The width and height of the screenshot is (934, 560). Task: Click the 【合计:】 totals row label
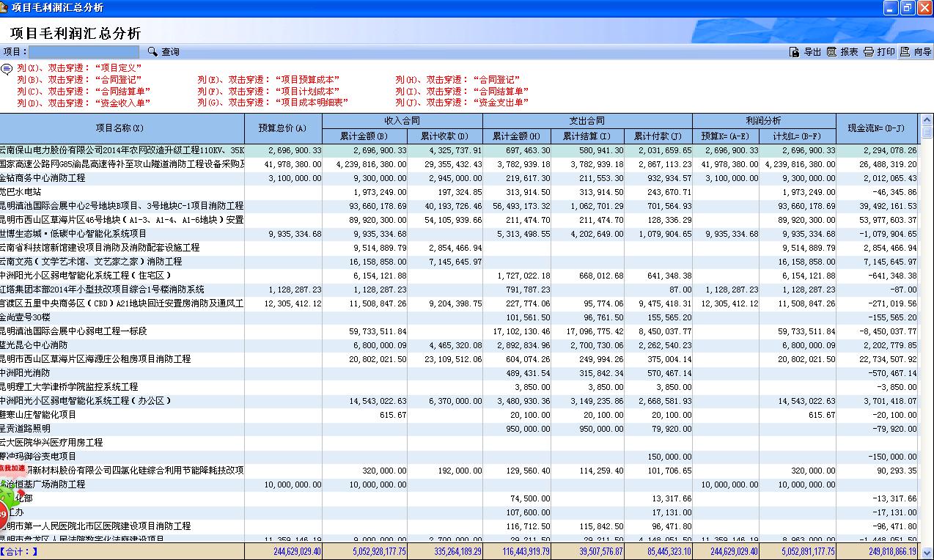tap(19, 551)
